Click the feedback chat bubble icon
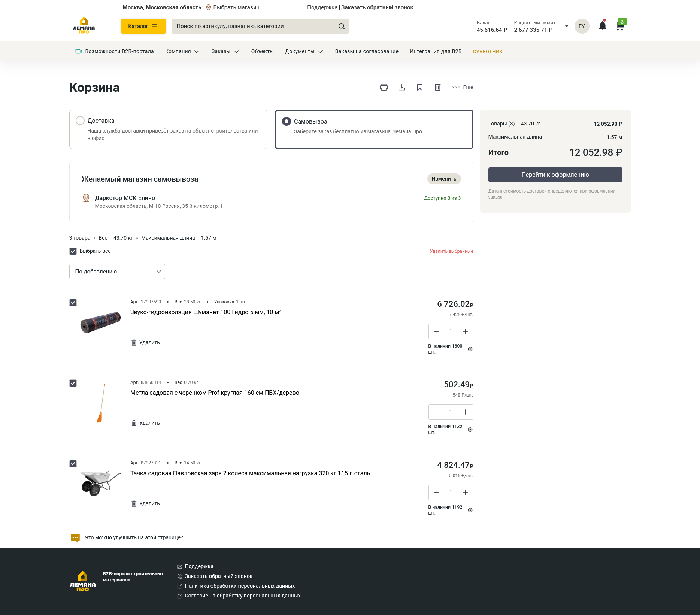 (75, 537)
